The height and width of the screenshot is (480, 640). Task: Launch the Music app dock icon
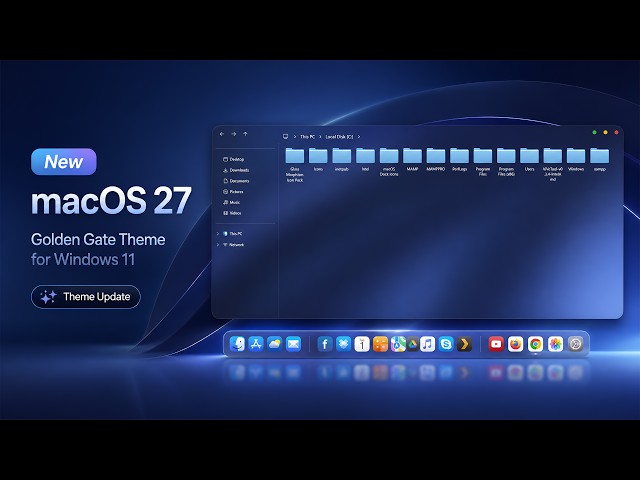[427, 344]
